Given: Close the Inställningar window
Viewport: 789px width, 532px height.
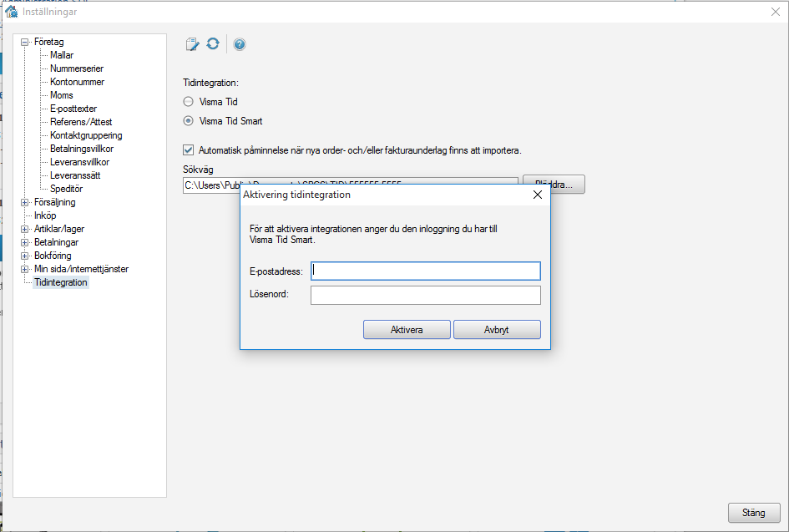Looking at the screenshot, I should (776, 12).
